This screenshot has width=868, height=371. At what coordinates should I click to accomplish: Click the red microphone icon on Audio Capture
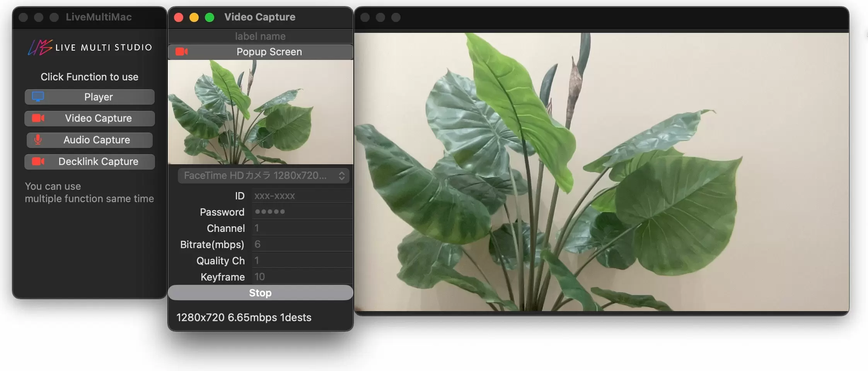38,140
